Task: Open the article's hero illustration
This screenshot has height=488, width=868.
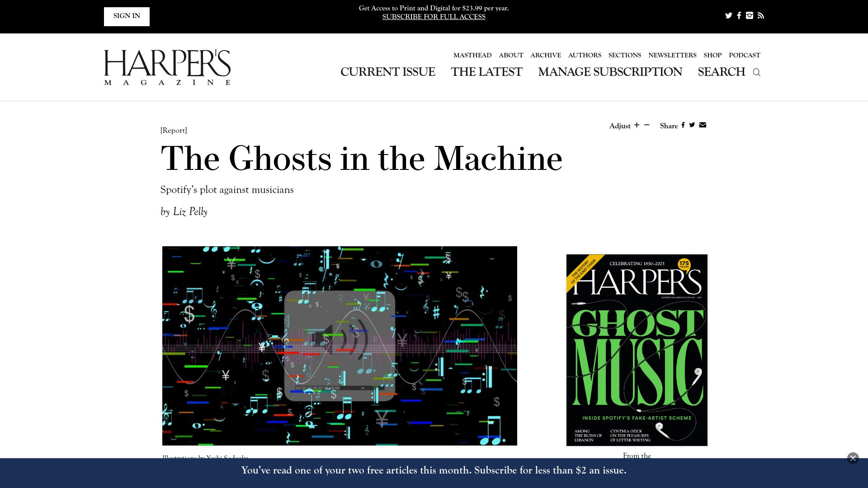Action: click(340, 346)
